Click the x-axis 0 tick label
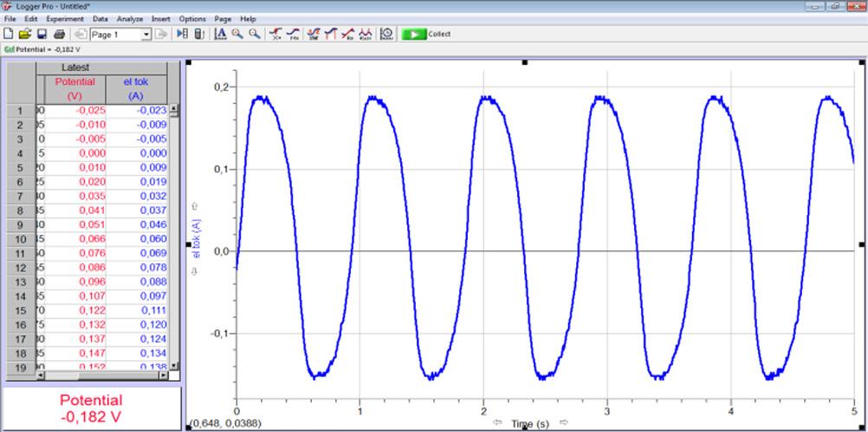 pyautogui.click(x=236, y=411)
